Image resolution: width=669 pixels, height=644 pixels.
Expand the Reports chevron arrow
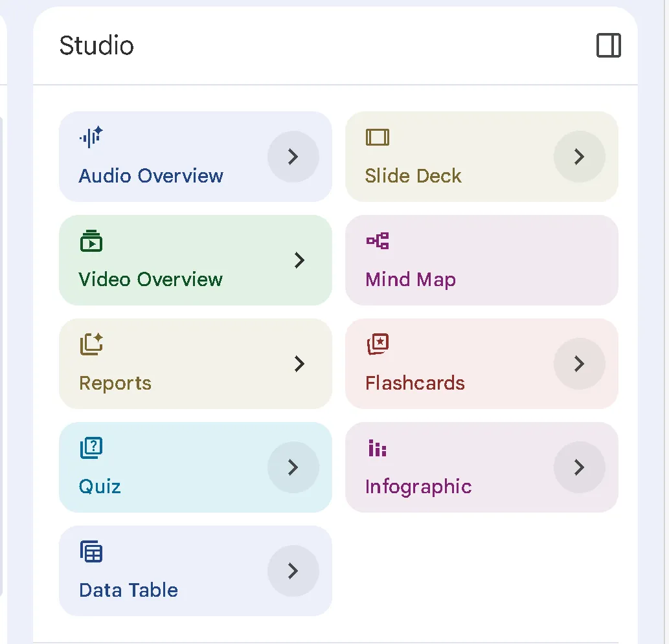coord(299,364)
